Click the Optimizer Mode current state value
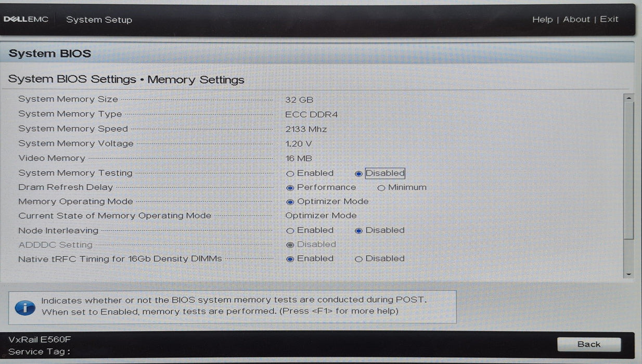The image size is (642, 364). pyautogui.click(x=321, y=215)
